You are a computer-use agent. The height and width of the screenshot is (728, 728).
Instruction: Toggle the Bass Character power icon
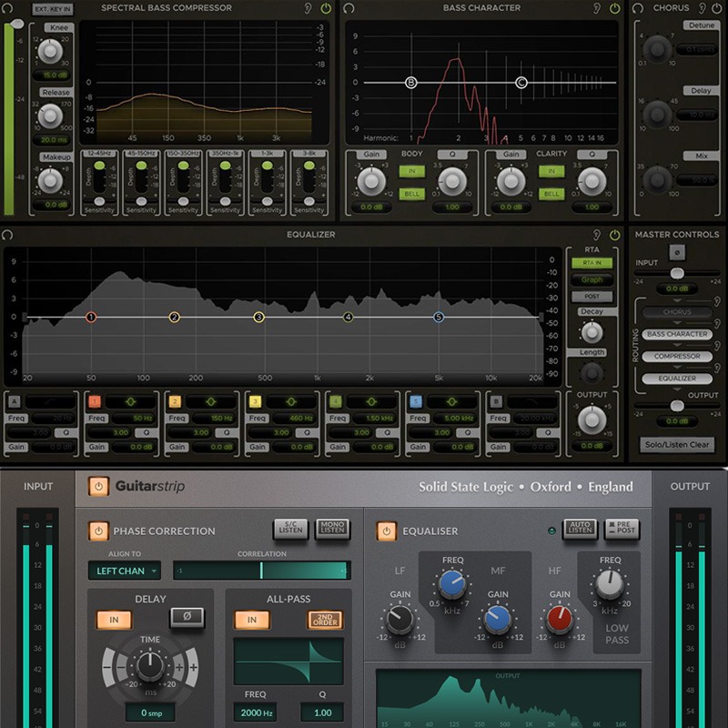(615, 8)
